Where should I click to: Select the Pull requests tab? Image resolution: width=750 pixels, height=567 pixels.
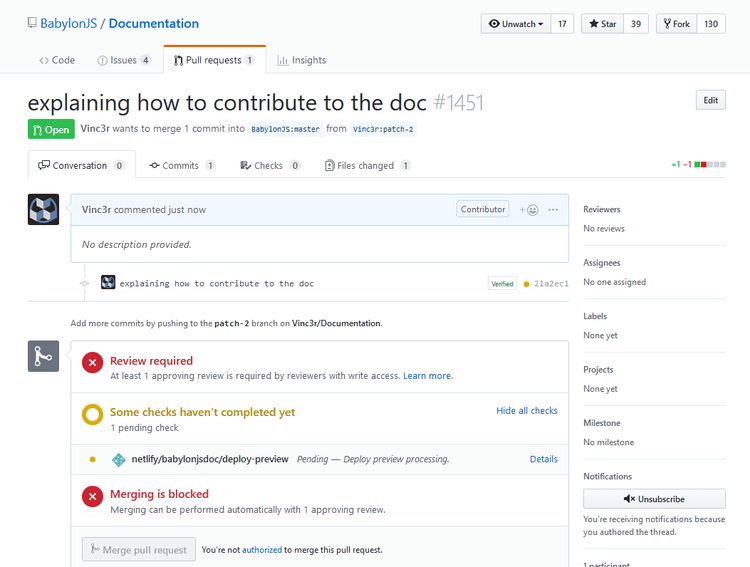point(214,60)
